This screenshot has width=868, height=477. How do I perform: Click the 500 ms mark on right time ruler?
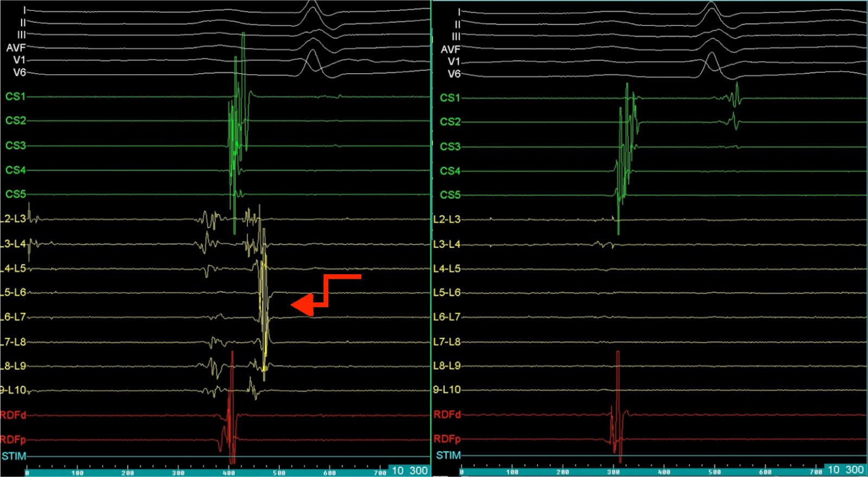(714, 472)
